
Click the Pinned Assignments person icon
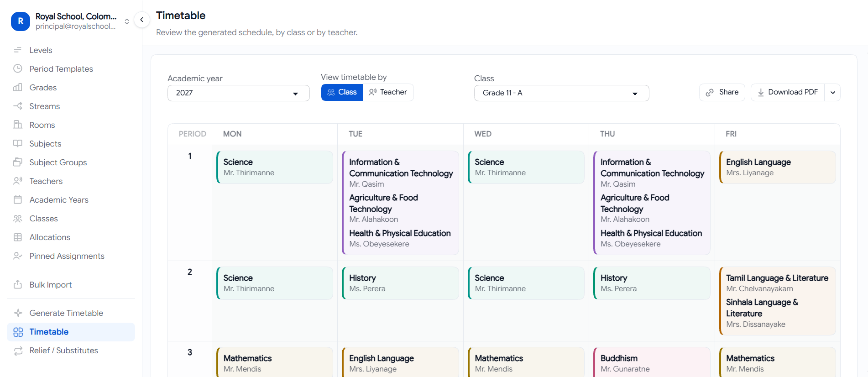point(18,256)
